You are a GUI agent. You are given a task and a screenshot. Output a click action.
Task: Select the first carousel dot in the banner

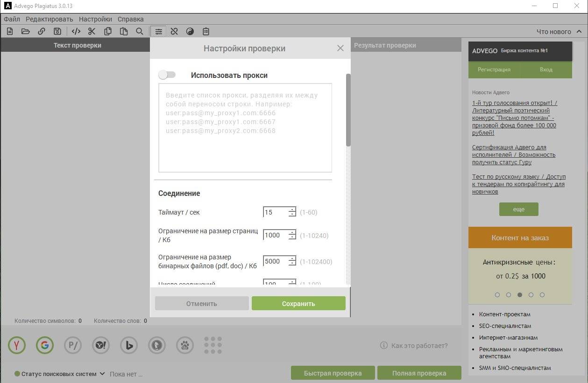[x=497, y=295]
